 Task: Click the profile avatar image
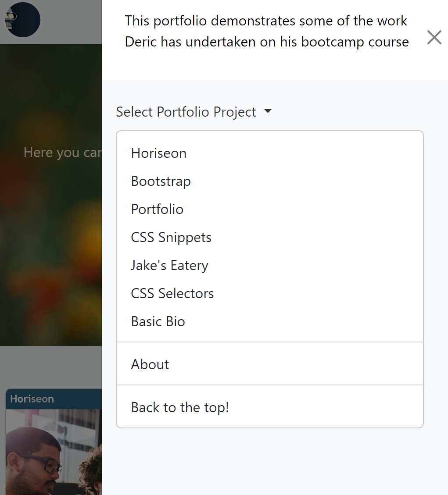point(22,19)
